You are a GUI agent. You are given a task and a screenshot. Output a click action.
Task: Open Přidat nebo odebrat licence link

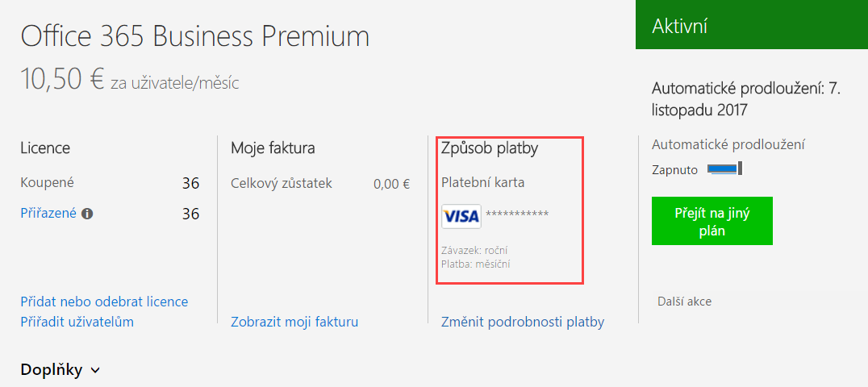(x=104, y=302)
